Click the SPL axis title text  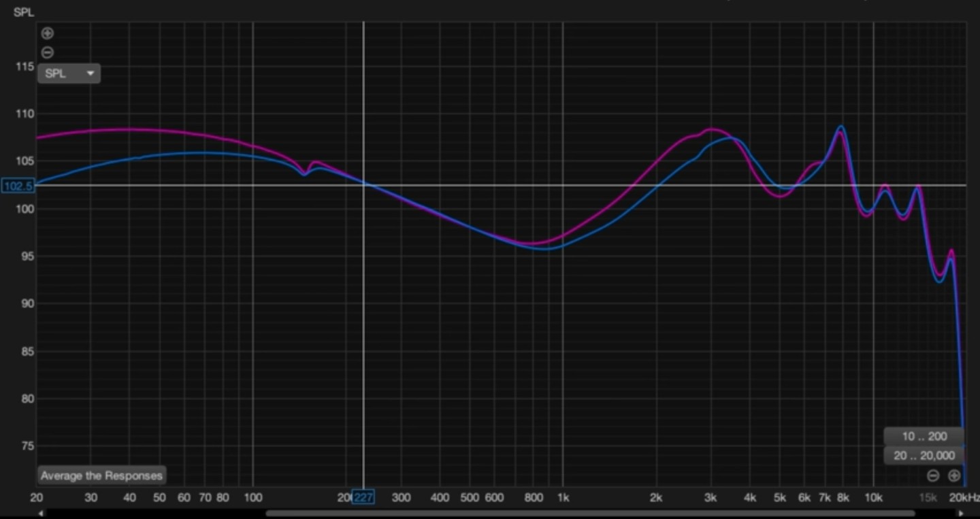point(23,12)
